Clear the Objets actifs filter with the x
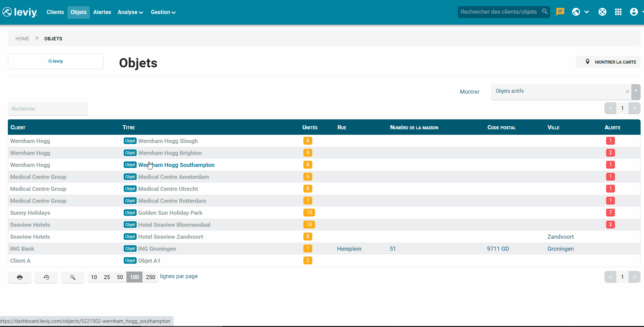644x327 pixels. 627,91
